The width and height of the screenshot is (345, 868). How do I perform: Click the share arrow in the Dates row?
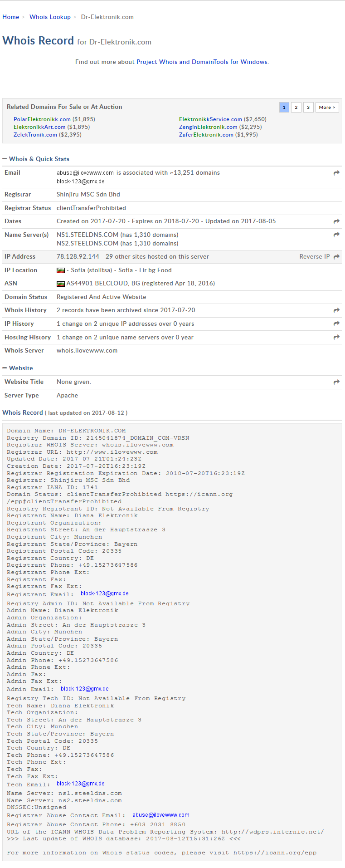336,221
